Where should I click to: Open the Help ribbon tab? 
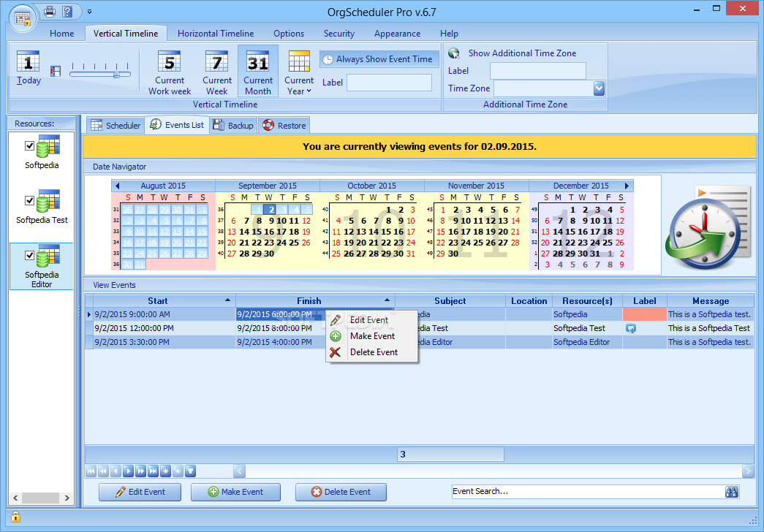point(449,34)
